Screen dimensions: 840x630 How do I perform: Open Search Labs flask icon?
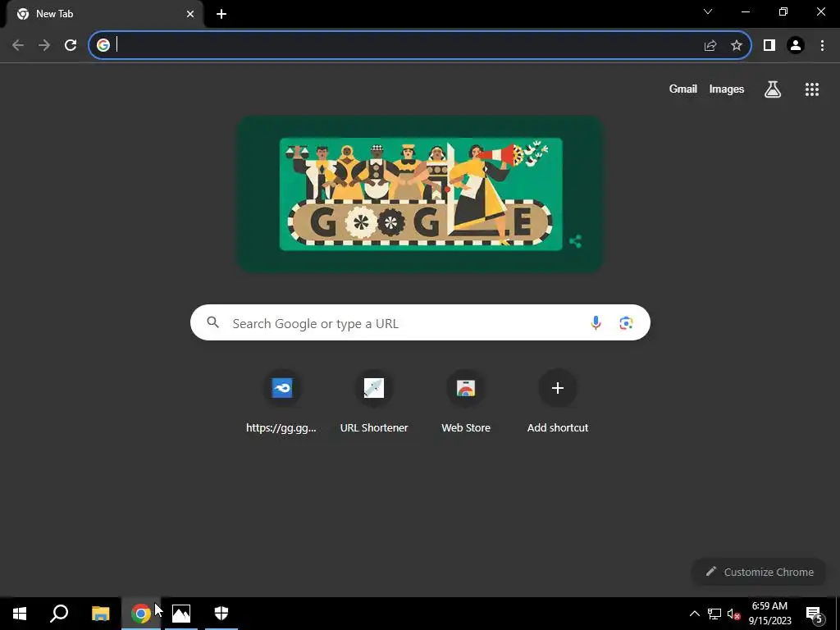click(773, 89)
